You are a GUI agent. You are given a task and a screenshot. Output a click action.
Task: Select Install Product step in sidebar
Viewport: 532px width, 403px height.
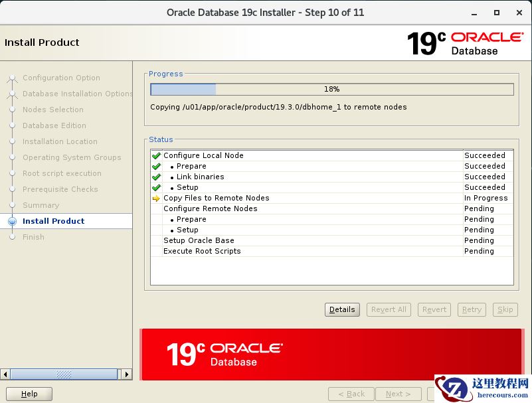click(54, 221)
